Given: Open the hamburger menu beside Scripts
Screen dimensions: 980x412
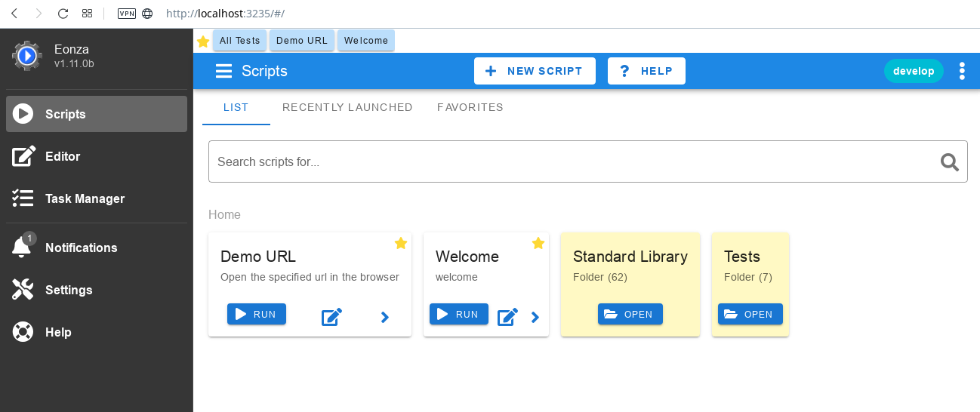Looking at the screenshot, I should (223, 71).
